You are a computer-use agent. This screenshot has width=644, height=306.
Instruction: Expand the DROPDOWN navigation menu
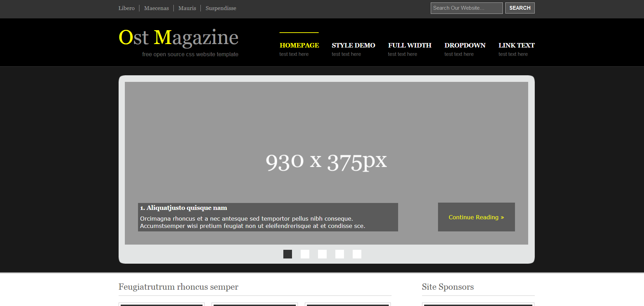(x=465, y=45)
